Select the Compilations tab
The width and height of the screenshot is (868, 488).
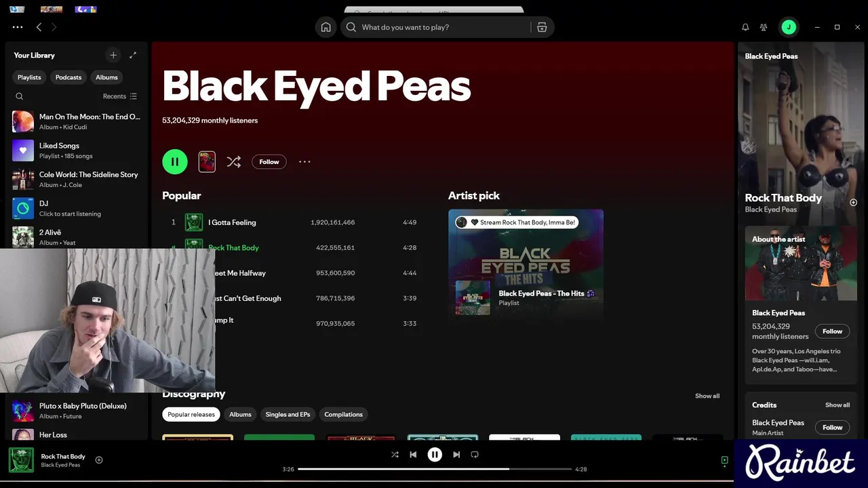343,414
